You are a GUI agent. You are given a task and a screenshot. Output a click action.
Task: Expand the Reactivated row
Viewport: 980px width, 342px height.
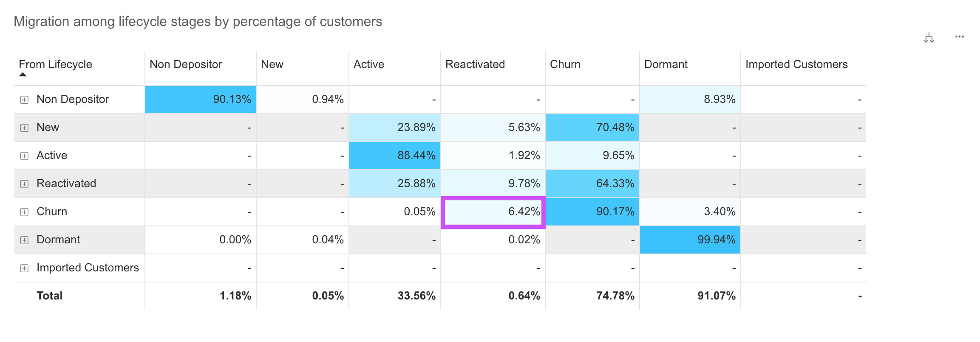pos(25,184)
